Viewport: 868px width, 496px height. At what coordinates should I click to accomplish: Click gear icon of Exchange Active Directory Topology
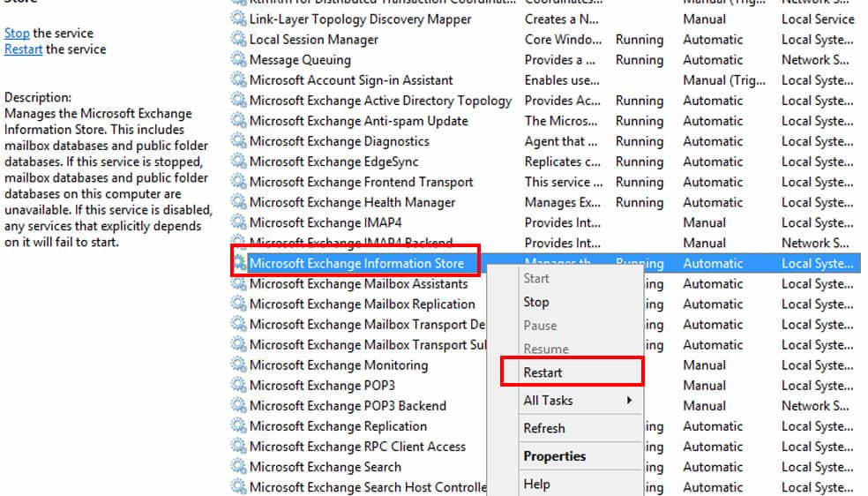pos(238,101)
